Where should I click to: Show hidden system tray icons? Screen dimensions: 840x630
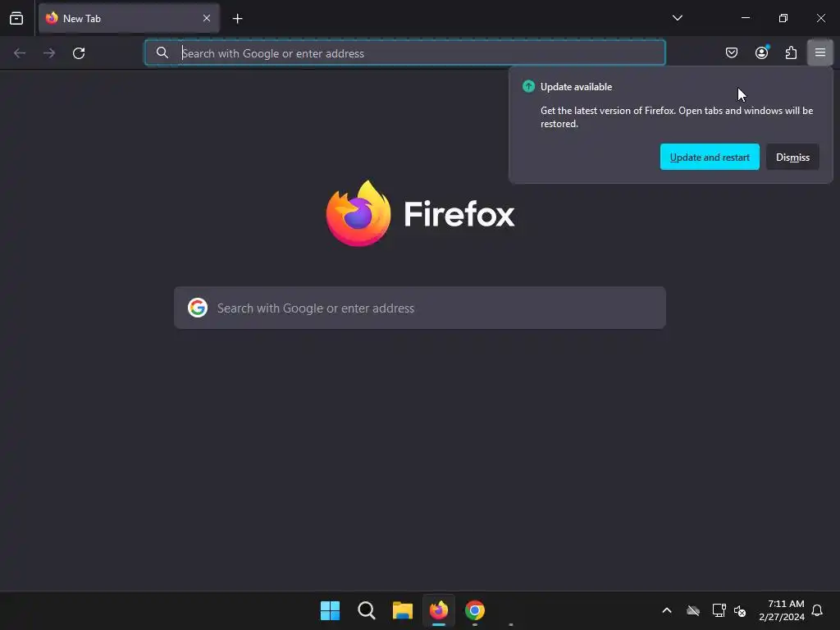point(666,610)
